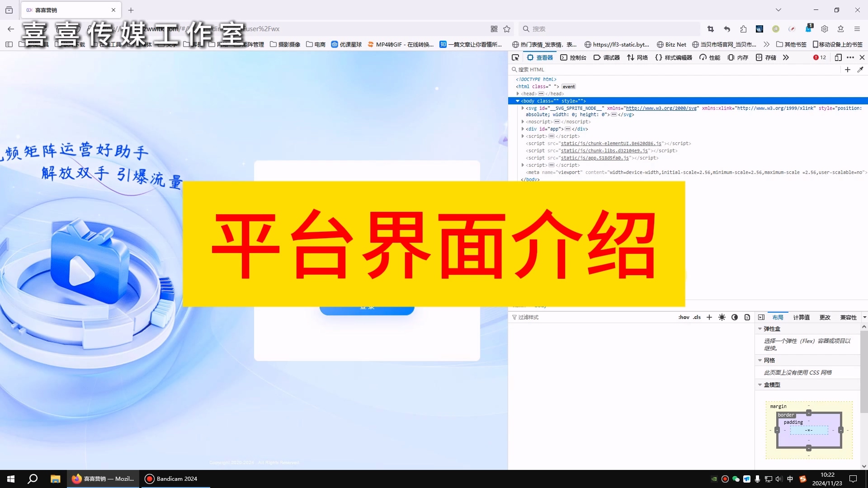Activate the element picker in devtools
The width and height of the screenshot is (868, 488).
(515, 57)
